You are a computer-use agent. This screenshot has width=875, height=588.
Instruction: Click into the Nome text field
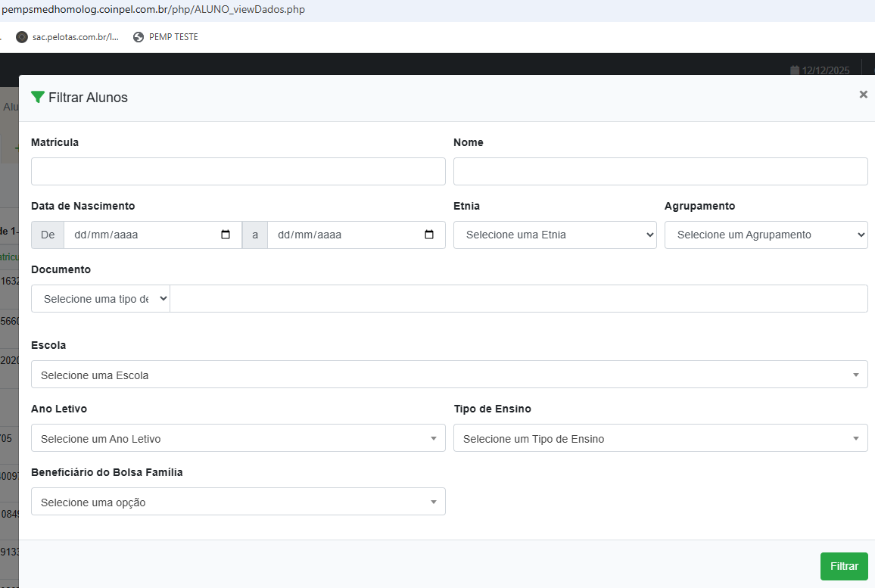pyautogui.click(x=660, y=171)
